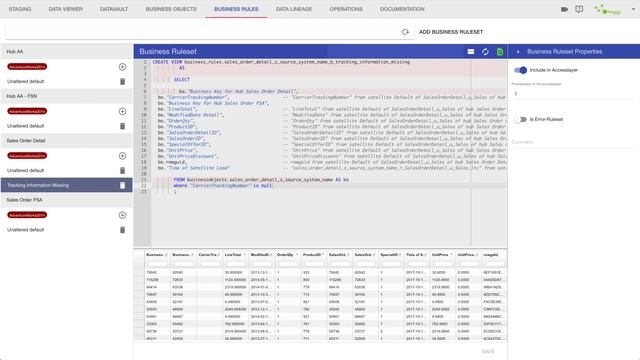Image resolution: width=640 pixels, height=360 pixels.
Task: Click the white panel layout icon in Business Ruleset header
Action: (471, 52)
